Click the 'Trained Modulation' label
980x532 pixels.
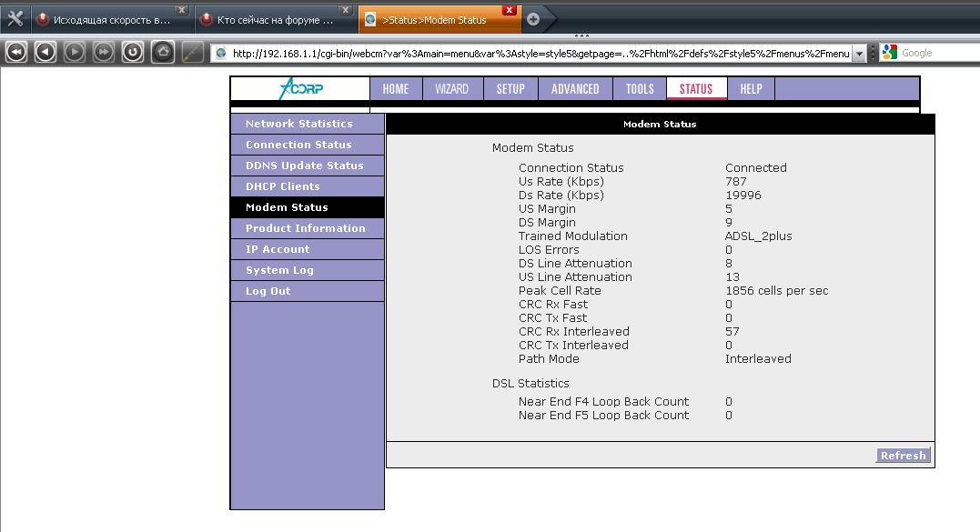point(572,236)
